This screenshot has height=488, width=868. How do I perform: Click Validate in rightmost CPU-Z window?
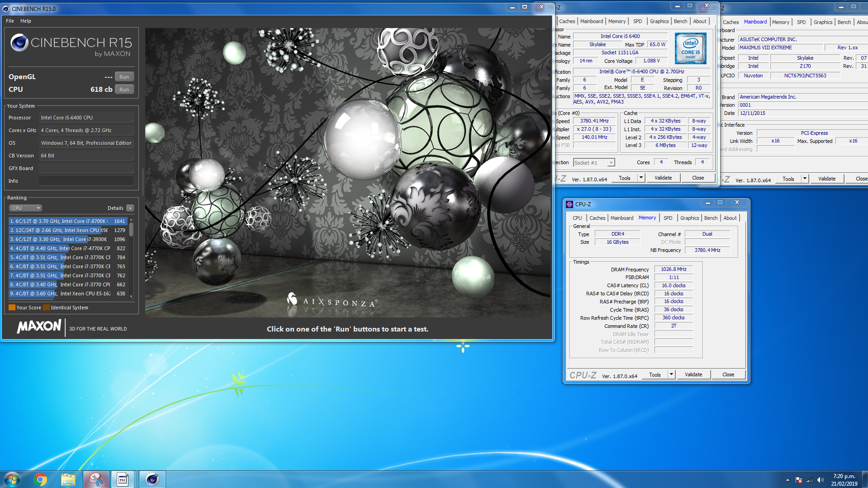(x=827, y=179)
